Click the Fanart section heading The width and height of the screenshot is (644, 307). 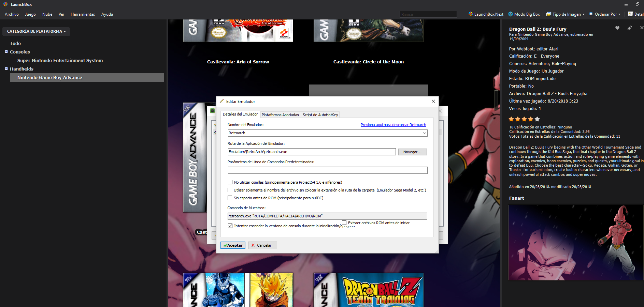point(516,198)
